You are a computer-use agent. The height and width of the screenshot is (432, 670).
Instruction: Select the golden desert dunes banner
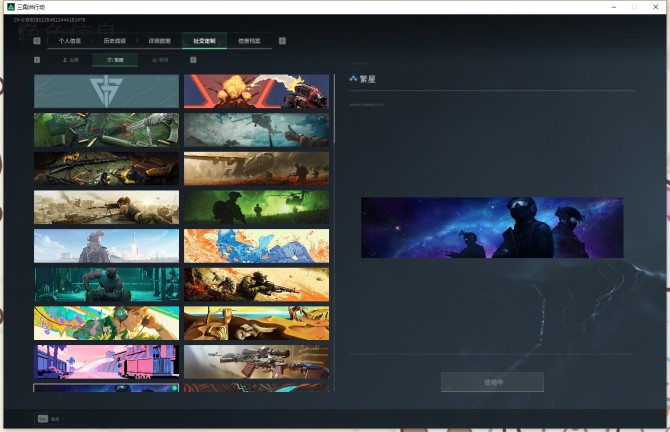[x=256, y=323]
